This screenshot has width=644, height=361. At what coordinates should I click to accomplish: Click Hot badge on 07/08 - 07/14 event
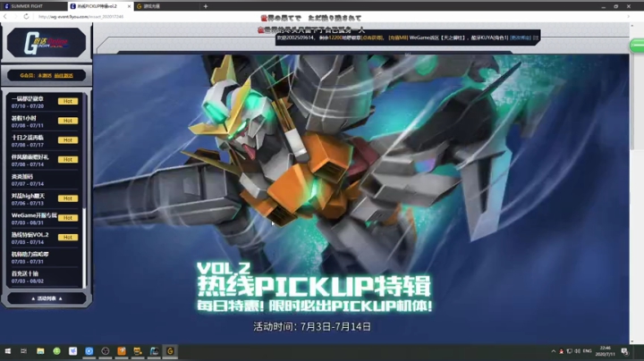coord(68,160)
